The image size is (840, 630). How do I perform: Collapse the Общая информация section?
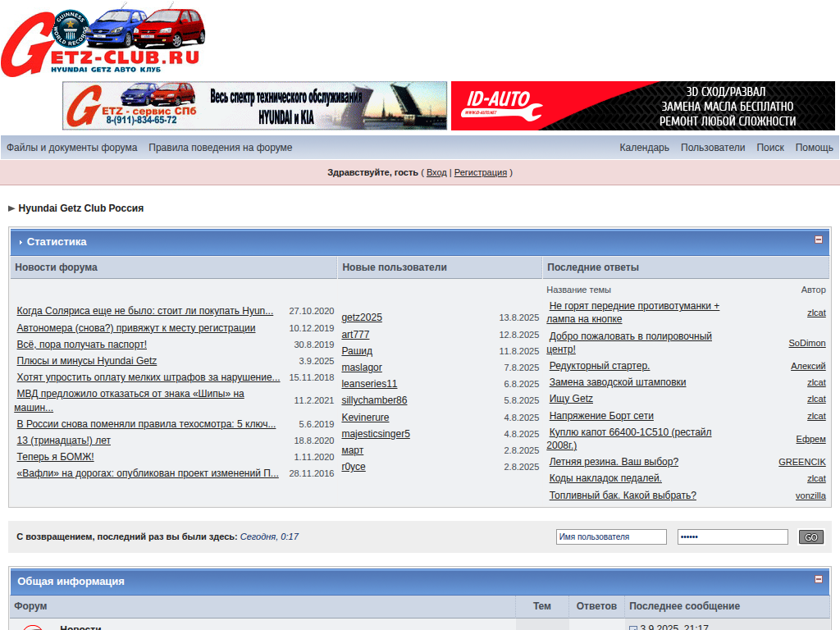click(x=818, y=579)
